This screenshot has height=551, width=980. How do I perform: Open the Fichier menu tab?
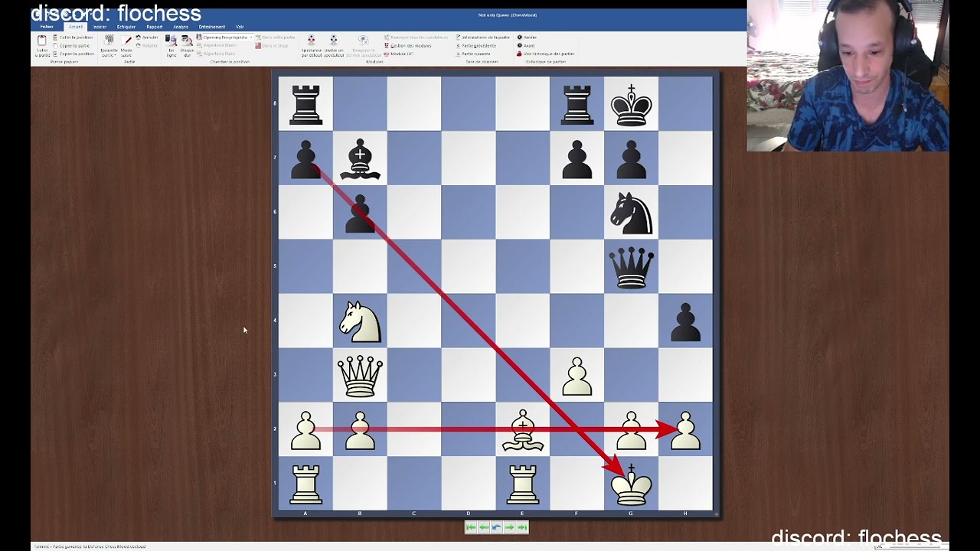[47, 27]
